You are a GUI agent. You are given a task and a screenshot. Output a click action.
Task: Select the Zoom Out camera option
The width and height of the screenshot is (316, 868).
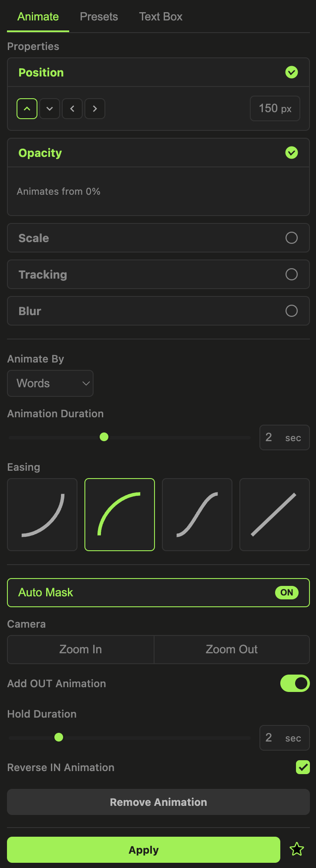pos(232,649)
